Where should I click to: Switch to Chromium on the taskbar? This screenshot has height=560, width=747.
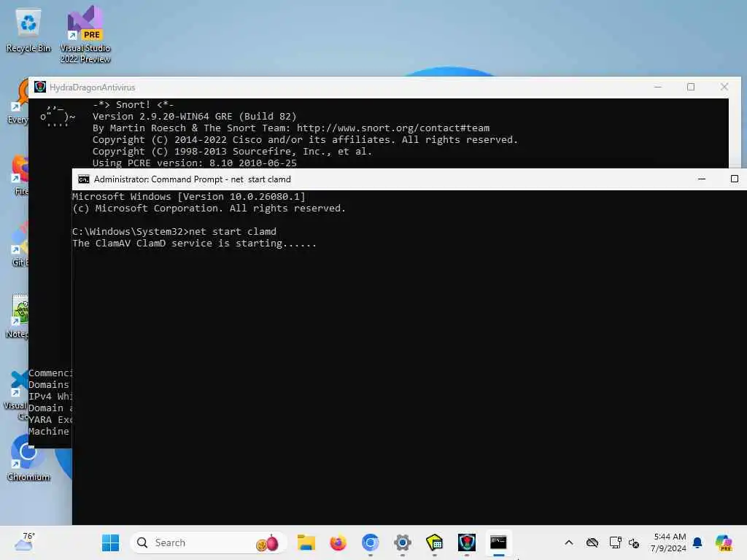pos(370,542)
